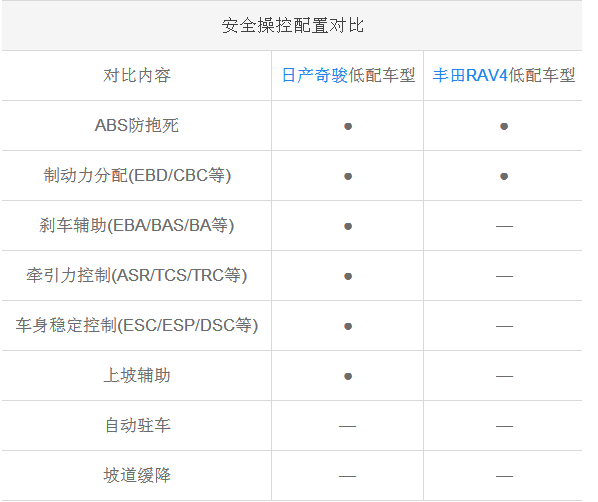Select the 对比内容 header cell
Screen dimensions: 598x502
[137, 75]
